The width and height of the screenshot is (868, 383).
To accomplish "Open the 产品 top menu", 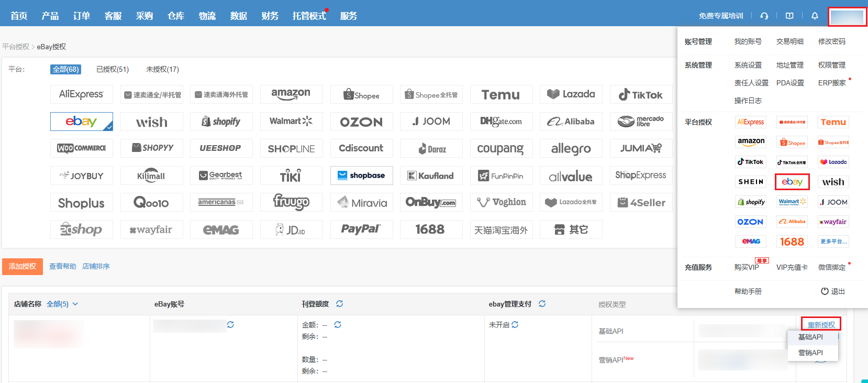I will (50, 16).
